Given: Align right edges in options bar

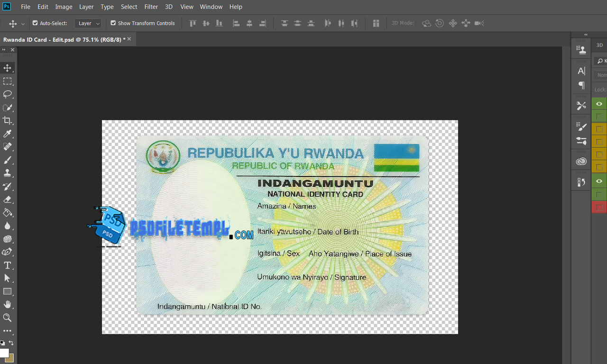Looking at the screenshot, I should [x=263, y=23].
